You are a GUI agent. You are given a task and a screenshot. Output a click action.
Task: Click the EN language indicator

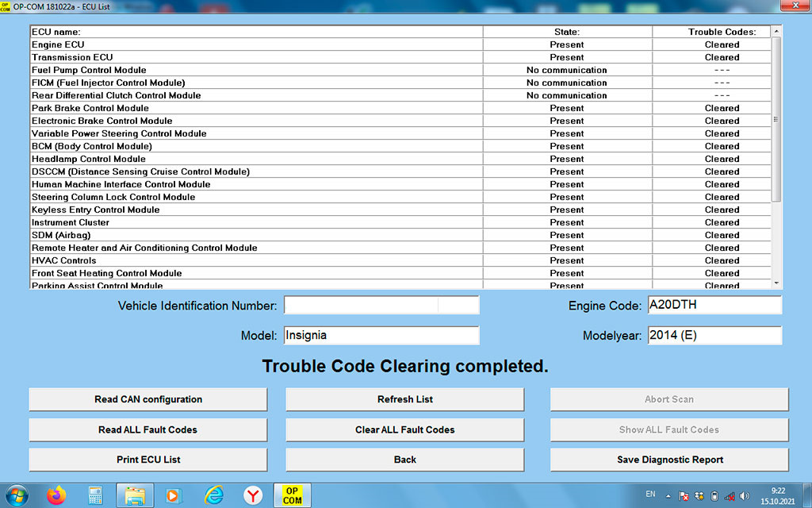tap(650, 494)
